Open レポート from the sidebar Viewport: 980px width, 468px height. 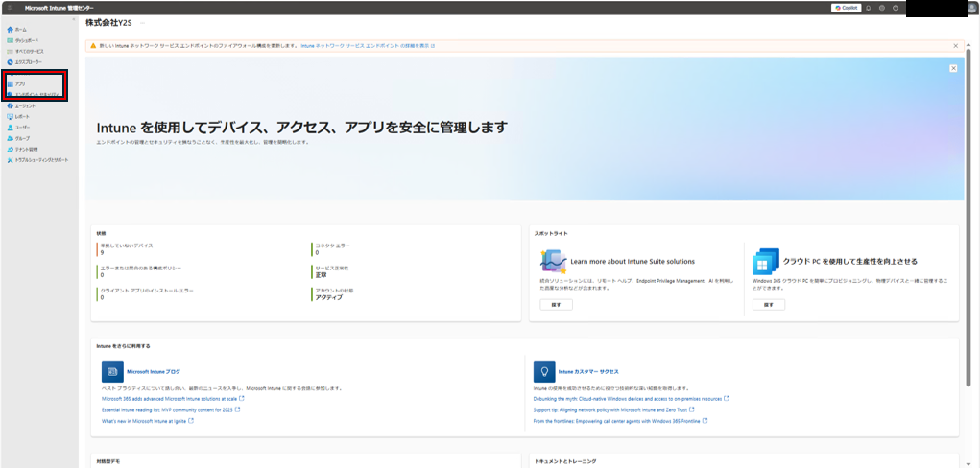(22, 116)
